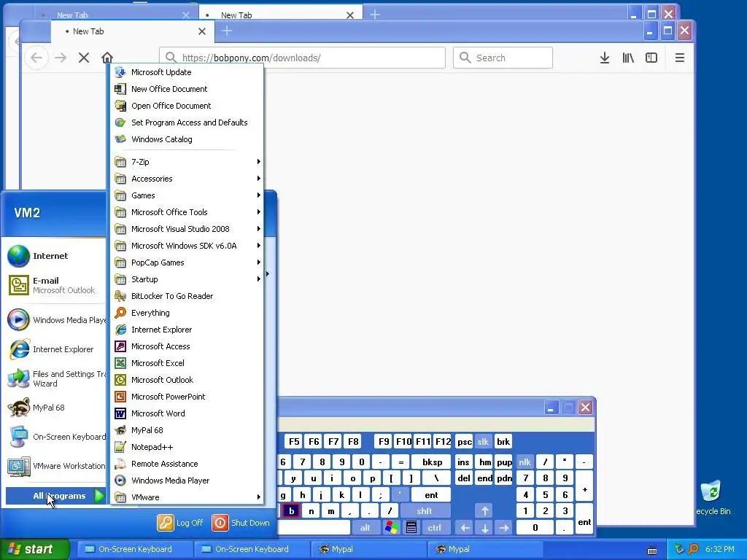Click the Shut Down button
This screenshot has height=560, width=747.
click(241, 522)
